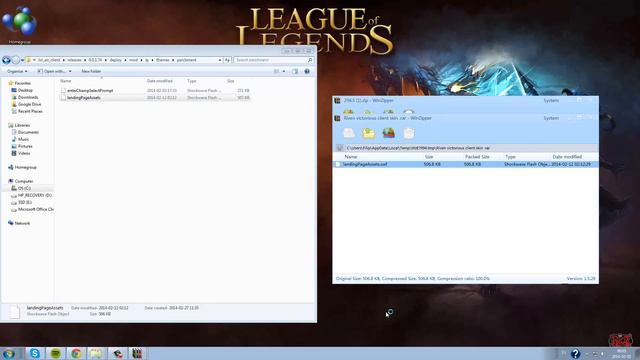Click the up-folder icon beside WinZipper path
Viewport: 640px width, 360px height.
340,148
